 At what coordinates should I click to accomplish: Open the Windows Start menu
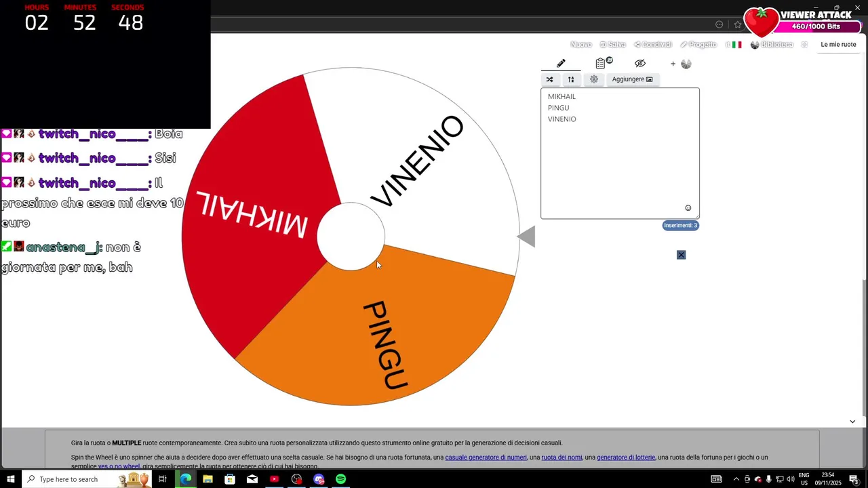[11, 479]
